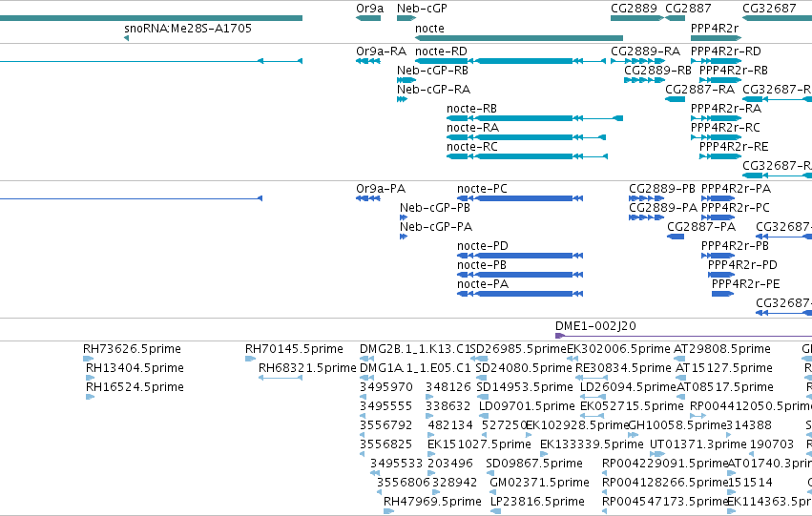Click the CG2889-RA transcript label
Viewport: 812px width, 516px height.
point(645,52)
